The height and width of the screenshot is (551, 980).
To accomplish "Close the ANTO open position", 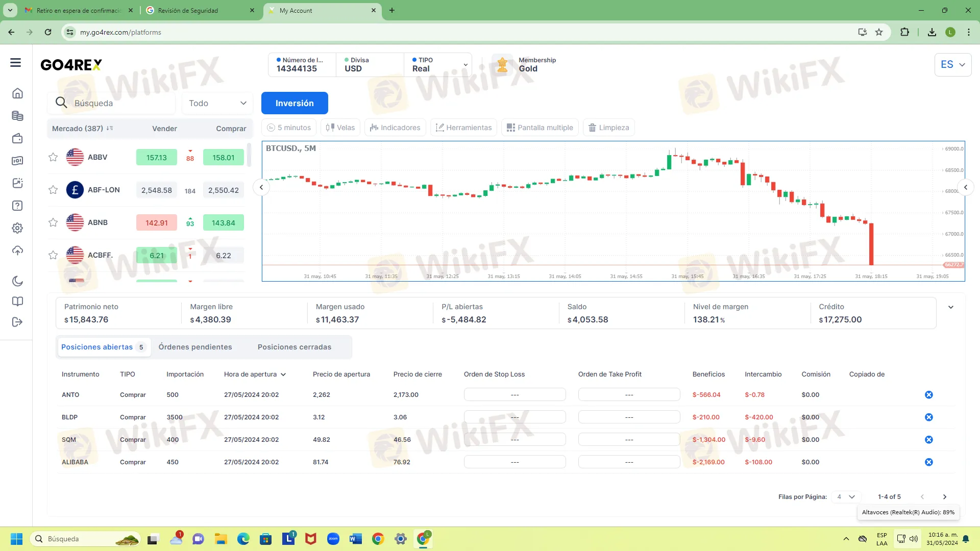I will pos(929,395).
